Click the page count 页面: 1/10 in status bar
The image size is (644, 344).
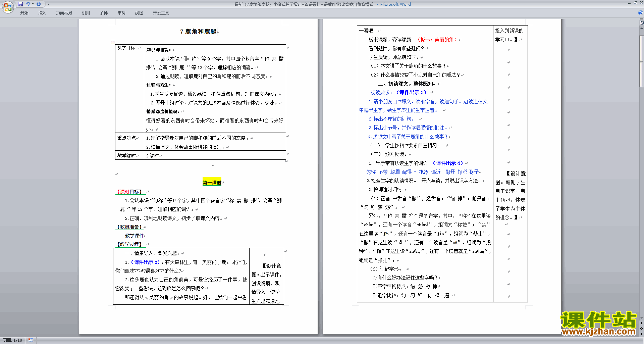12,340
